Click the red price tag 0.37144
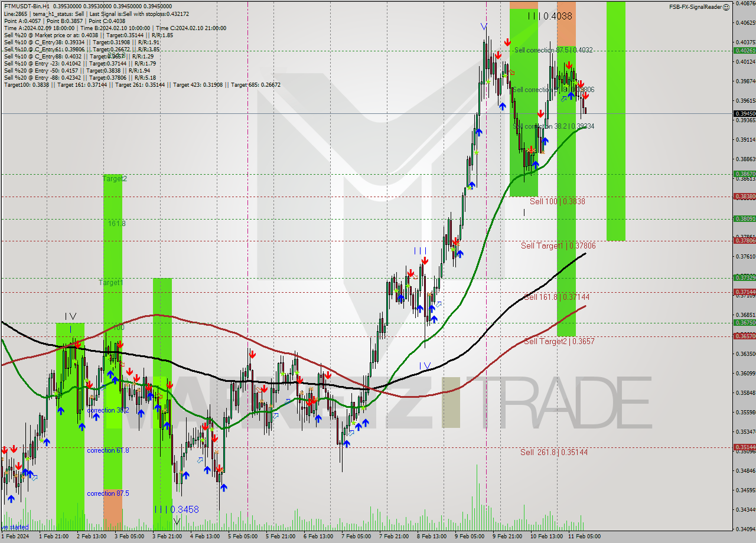Screen dimensions: 756x543 coord(744,292)
